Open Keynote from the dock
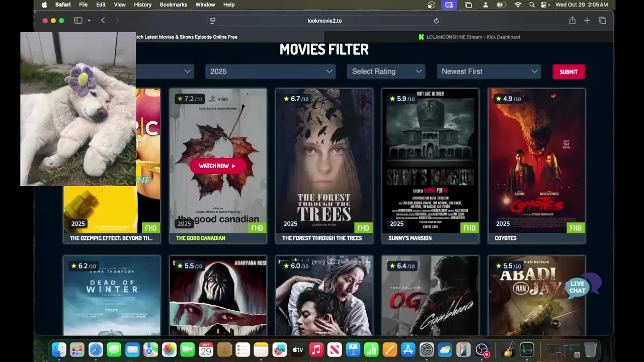The width and height of the screenshot is (644, 362). tap(353, 349)
